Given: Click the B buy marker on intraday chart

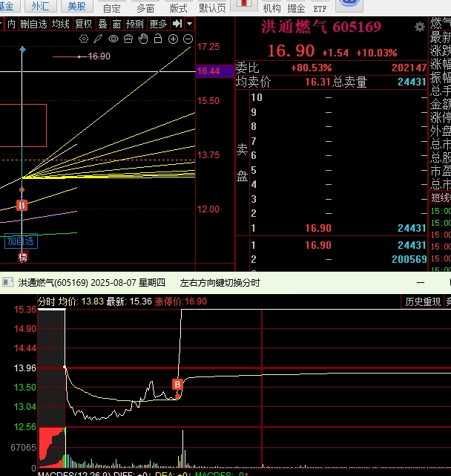Looking at the screenshot, I should pyautogui.click(x=178, y=385).
